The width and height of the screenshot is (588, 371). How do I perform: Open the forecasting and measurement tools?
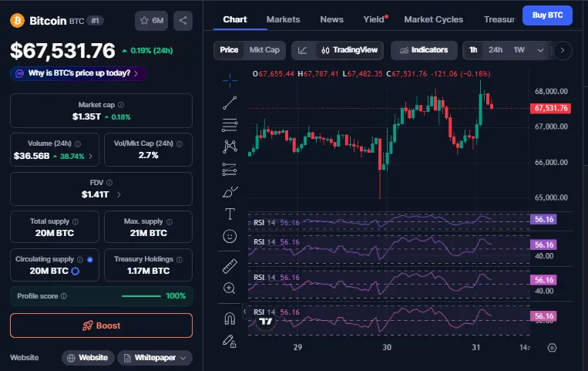point(230,170)
